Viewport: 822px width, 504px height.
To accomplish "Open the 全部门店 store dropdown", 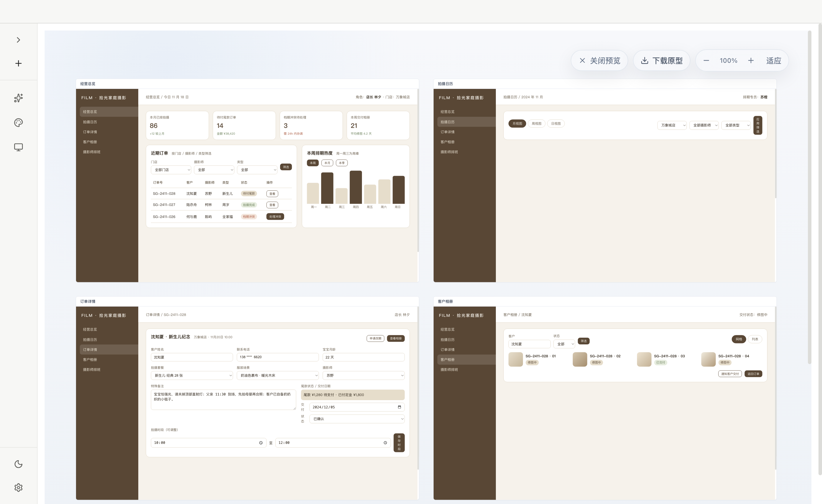I will pyautogui.click(x=171, y=170).
